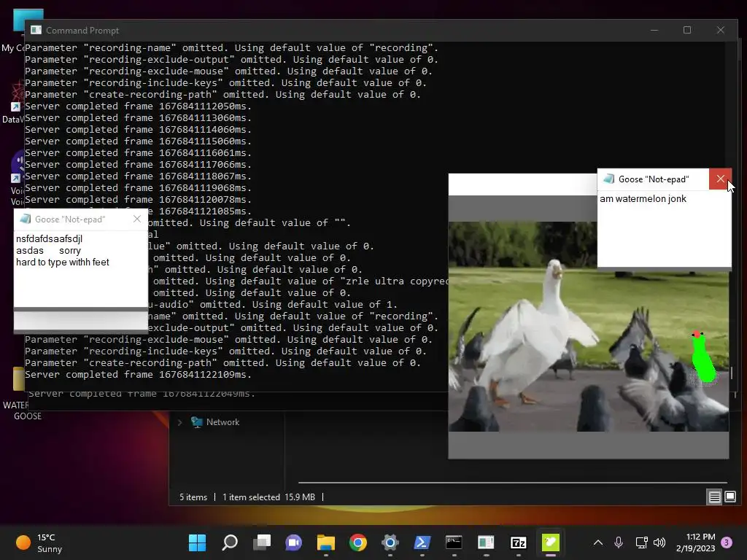Close the Goose Not-epad with 'hard to type'
Image resolution: width=747 pixels, height=560 pixels.
click(x=137, y=219)
